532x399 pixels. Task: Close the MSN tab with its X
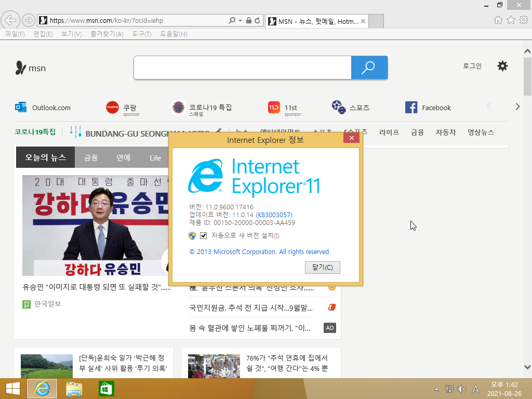tap(363, 21)
